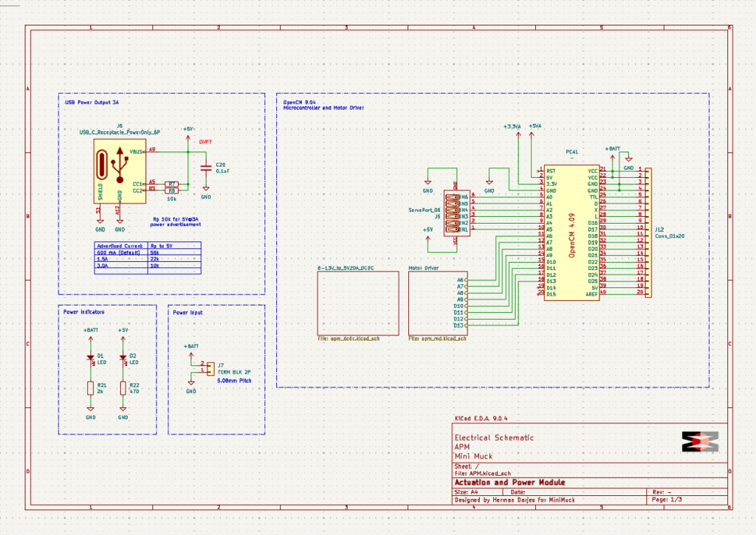Select the D2 LED symbol

click(123, 359)
